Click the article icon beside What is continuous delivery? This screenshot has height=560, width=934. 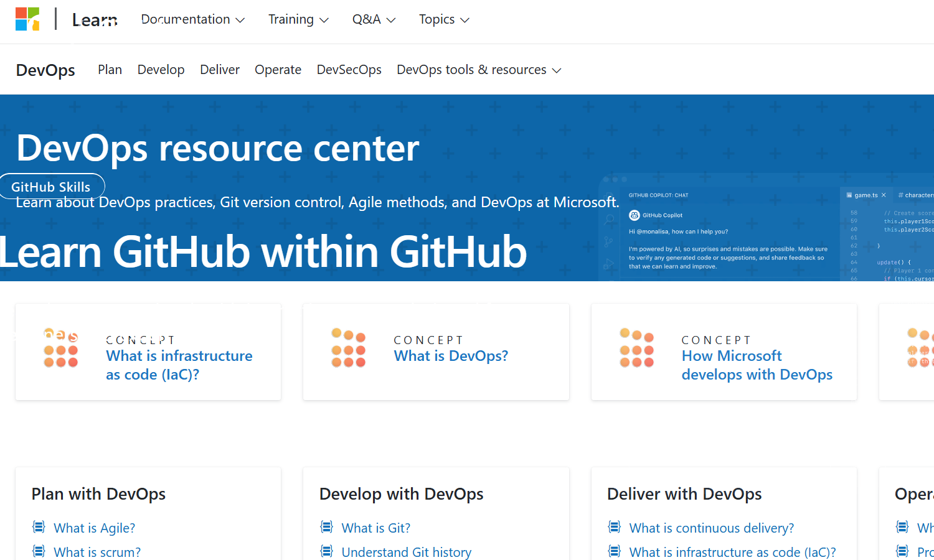coord(614,528)
